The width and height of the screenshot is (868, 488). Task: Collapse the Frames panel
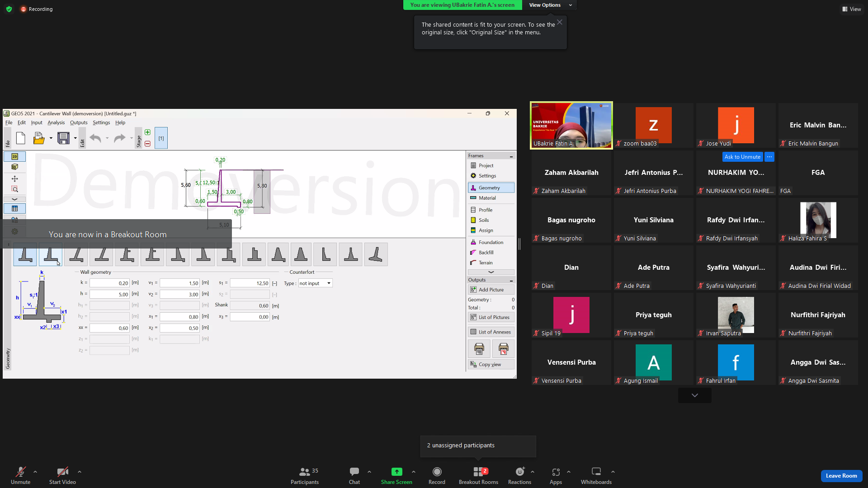point(511,156)
